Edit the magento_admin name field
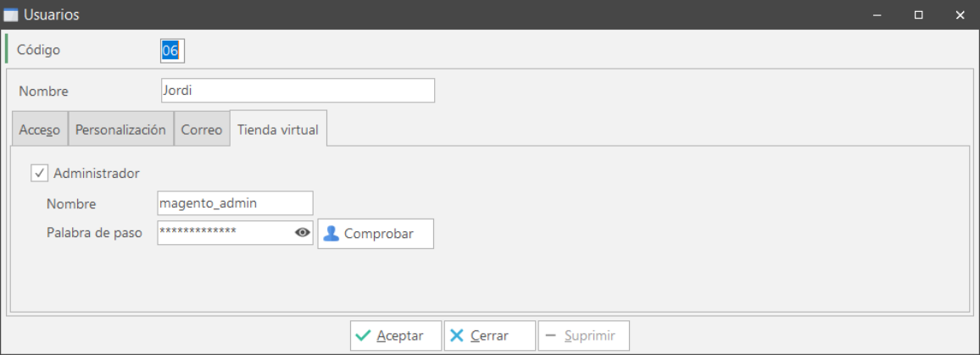Viewport: 980px width, 355px height. click(235, 203)
